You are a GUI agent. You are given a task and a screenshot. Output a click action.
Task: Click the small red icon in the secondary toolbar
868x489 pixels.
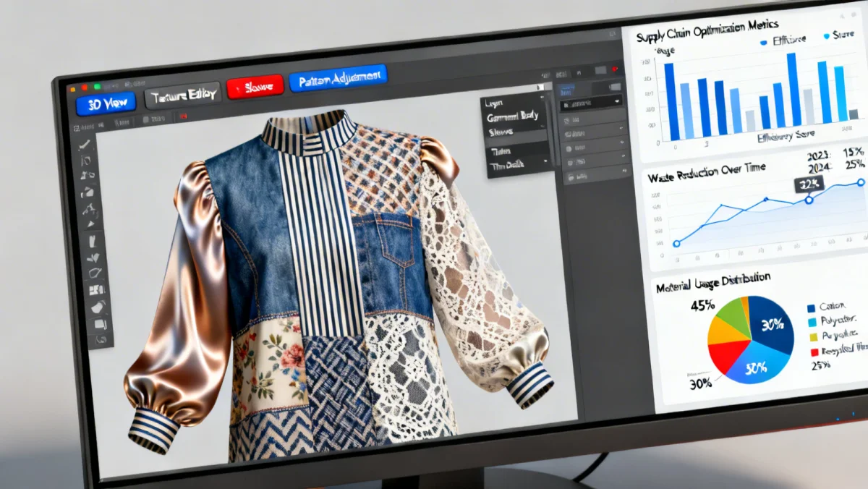click(x=182, y=116)
